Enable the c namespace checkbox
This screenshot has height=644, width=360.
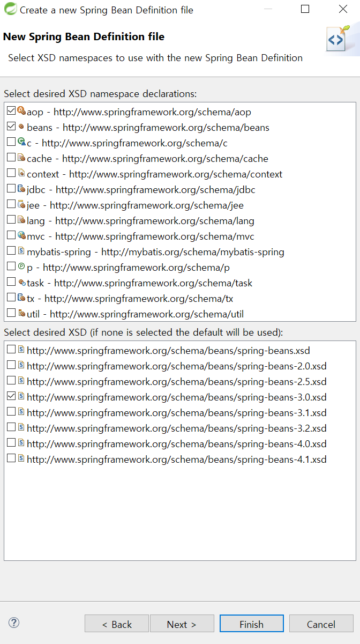tap(11, 143)
